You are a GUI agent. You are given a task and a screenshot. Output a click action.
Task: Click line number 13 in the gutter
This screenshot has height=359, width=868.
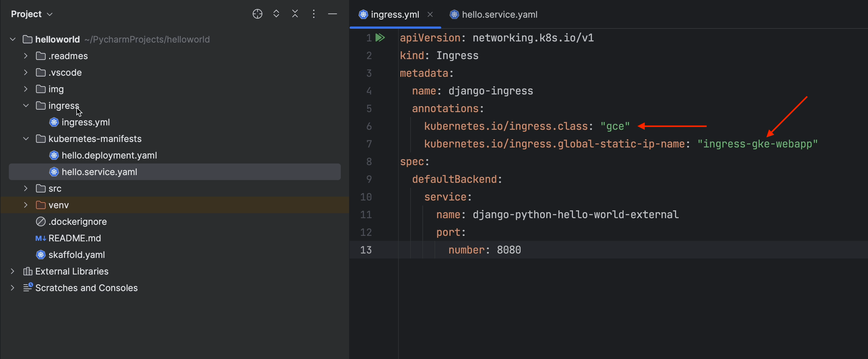(366, 250)
